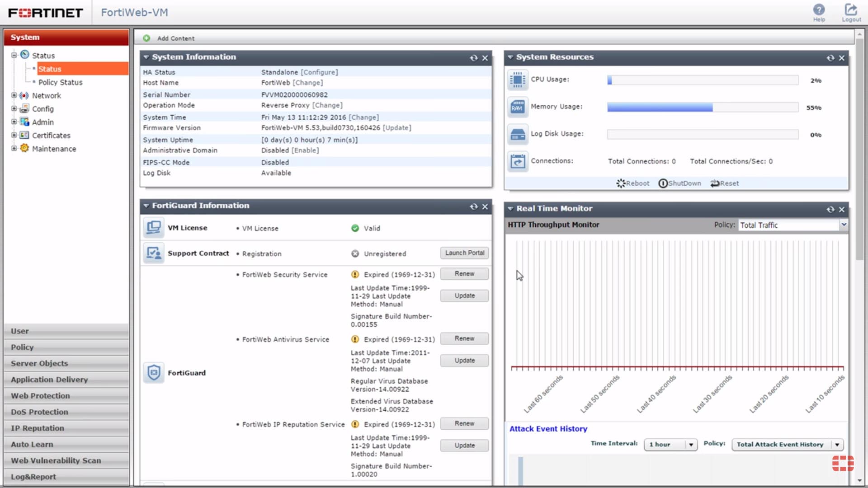The image size is (868, 488).
Task: Open the 1 hour Time Interval dropdown
Action: pos(691,445)
